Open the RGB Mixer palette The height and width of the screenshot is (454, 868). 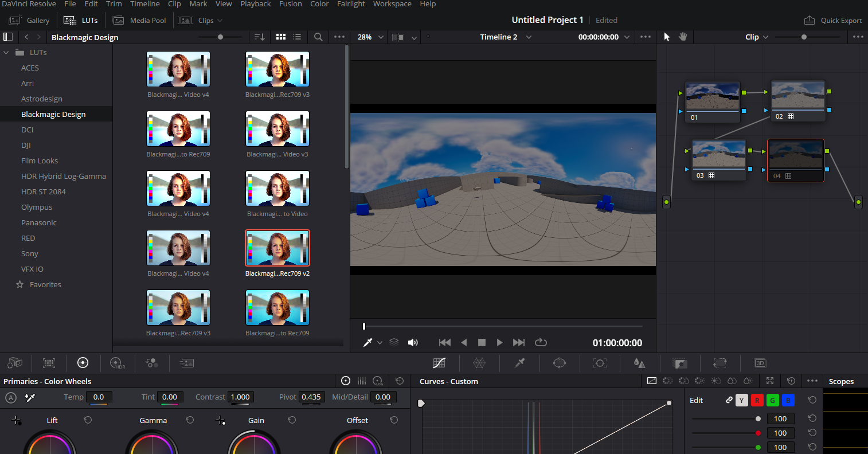(152, 363)
